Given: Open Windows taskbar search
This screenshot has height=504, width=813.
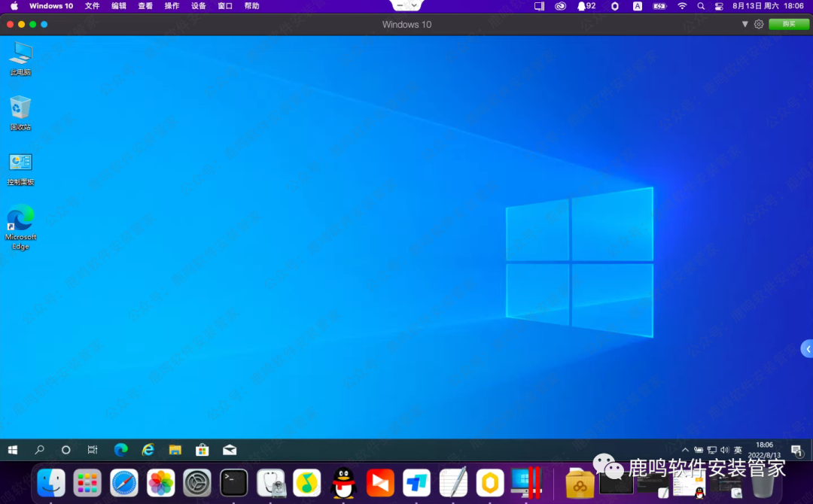Looking at the screenshot, I should click(x=39, y=450).
